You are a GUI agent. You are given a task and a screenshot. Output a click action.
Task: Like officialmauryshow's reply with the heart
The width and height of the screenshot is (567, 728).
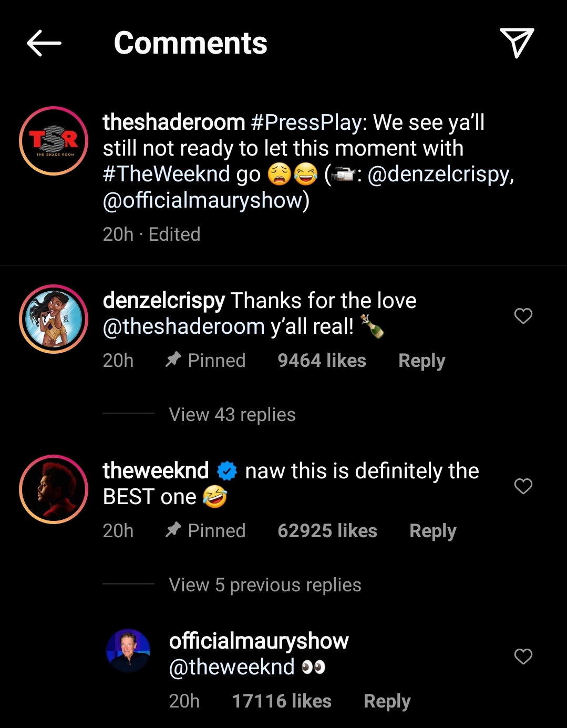[523, 657]
